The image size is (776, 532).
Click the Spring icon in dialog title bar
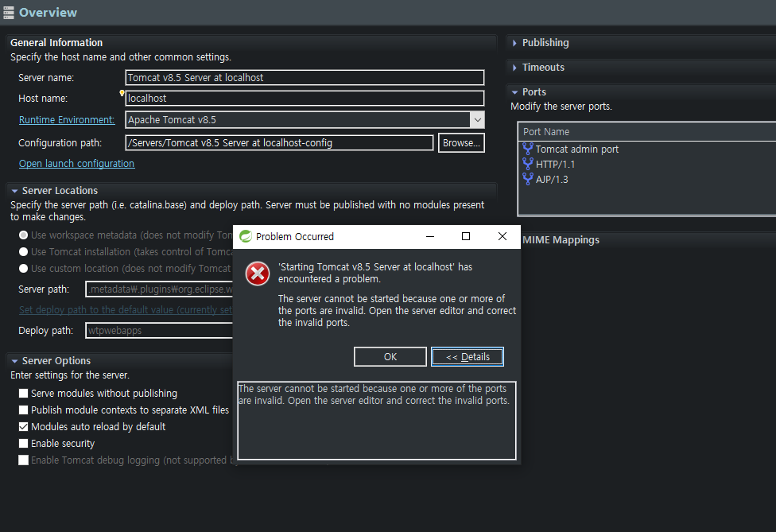pos(246,236)
